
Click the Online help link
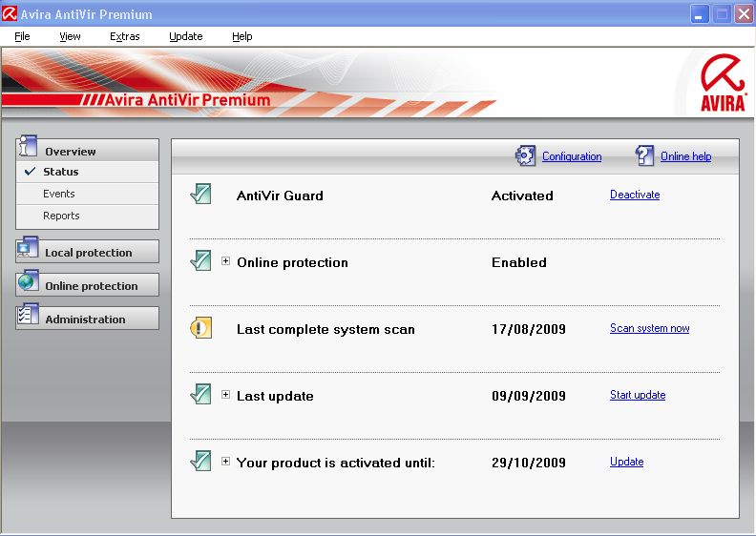click(x=685, y=156)
